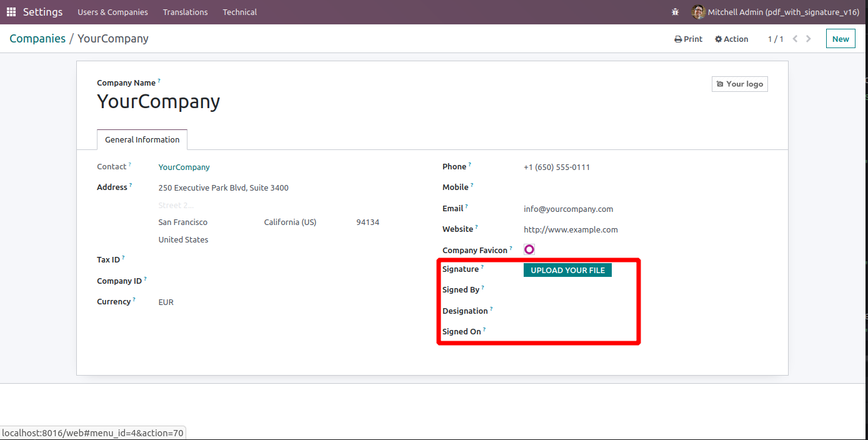Click Upload Your File button
This screenshot has width=868, height=440.
click(x=567, y=270)
